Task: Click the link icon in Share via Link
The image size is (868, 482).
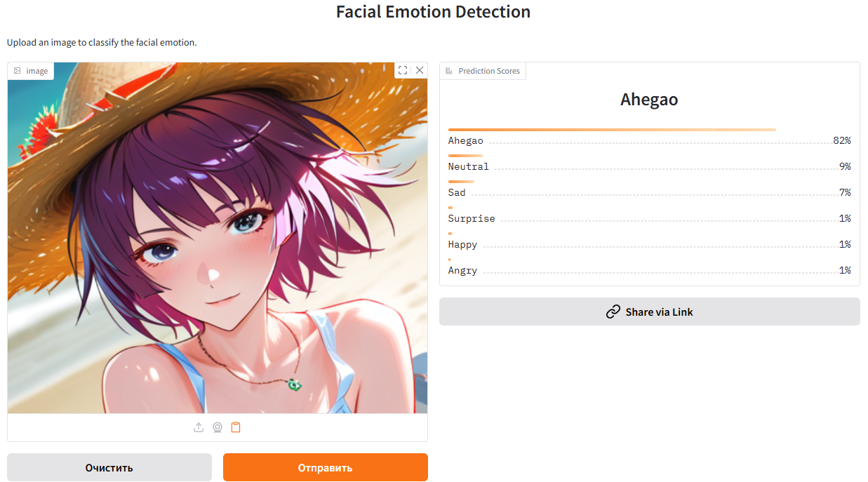Action: 613,312
